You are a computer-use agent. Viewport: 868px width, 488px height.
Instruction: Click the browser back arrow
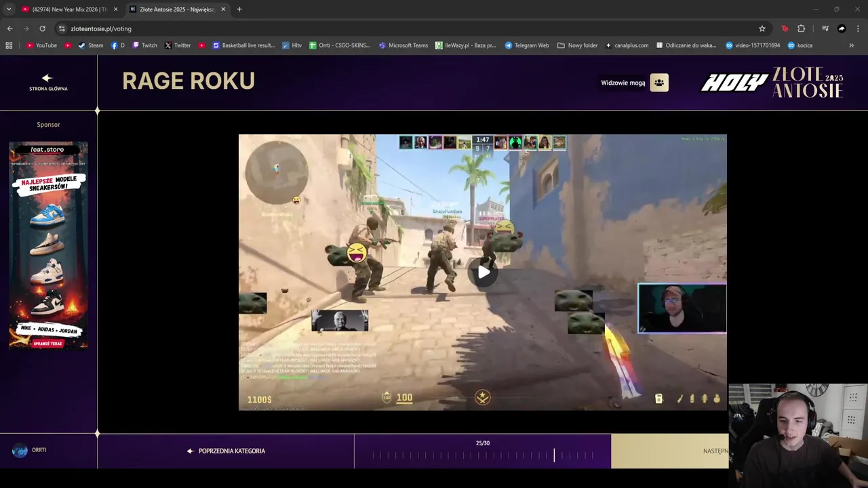tap(9, 28)
